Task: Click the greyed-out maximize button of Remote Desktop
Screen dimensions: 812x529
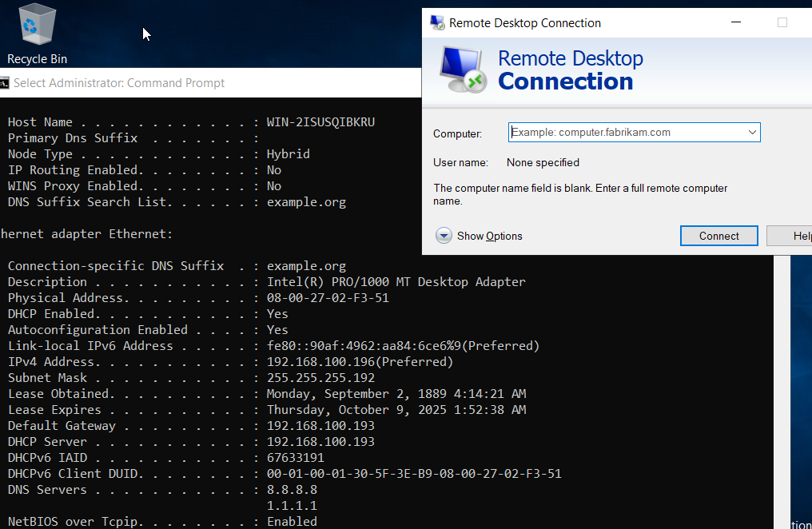Action: coord(782,22)
